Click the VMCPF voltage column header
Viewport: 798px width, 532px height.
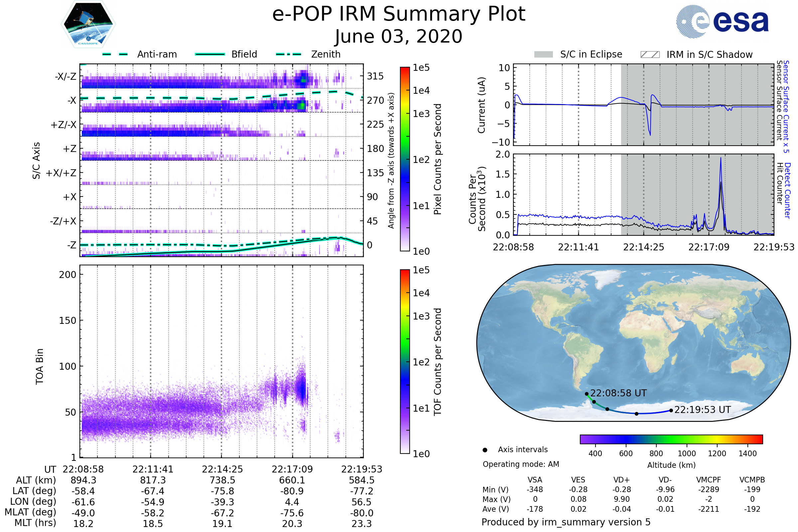tap(709, 480)
